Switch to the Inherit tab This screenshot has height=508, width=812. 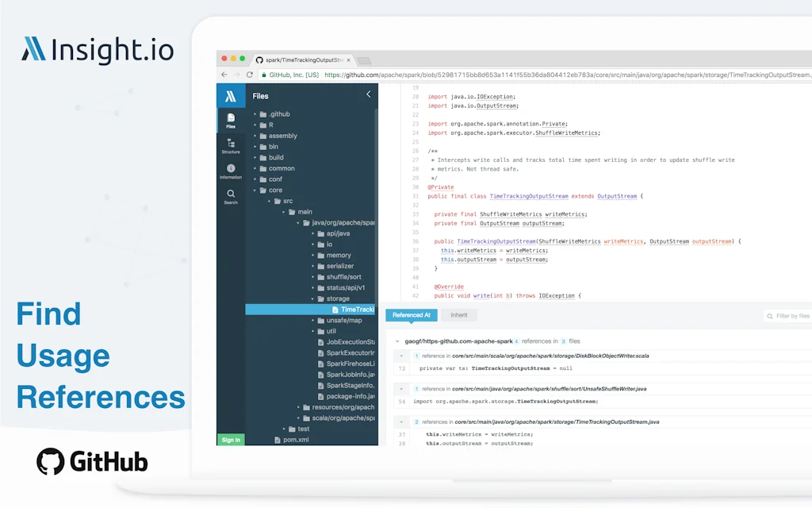(458, 315)
